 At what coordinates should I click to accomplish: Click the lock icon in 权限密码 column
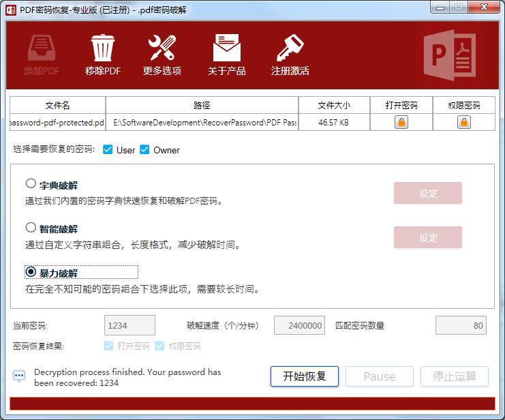[x=464, y=123]
